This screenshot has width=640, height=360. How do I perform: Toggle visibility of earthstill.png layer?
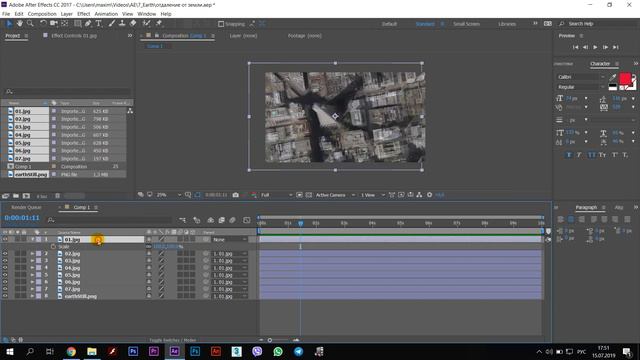(5, 296)
